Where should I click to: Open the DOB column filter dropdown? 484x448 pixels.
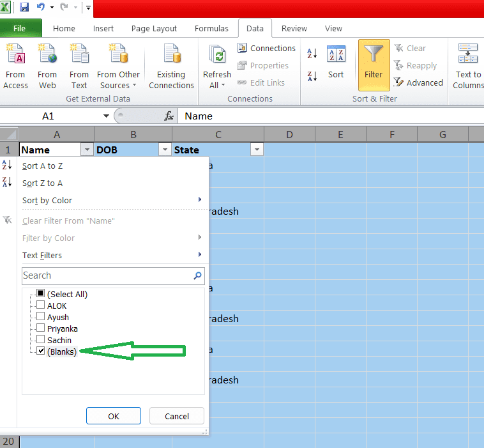[165, 150]
